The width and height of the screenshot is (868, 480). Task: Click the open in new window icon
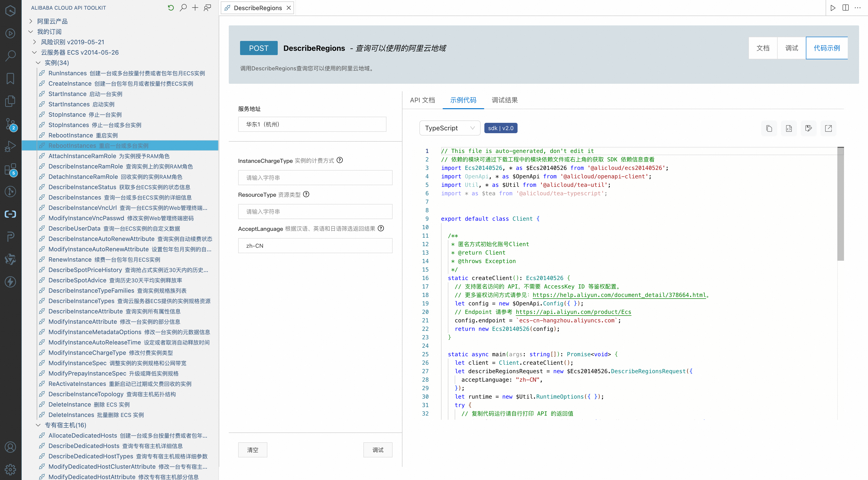click(828, 128)
